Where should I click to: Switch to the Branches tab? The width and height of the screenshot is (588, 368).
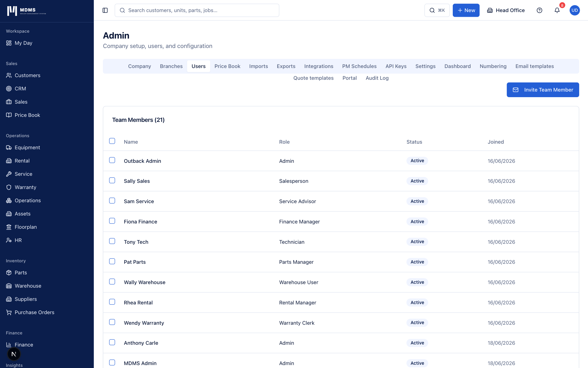click(x=171, y=66)
